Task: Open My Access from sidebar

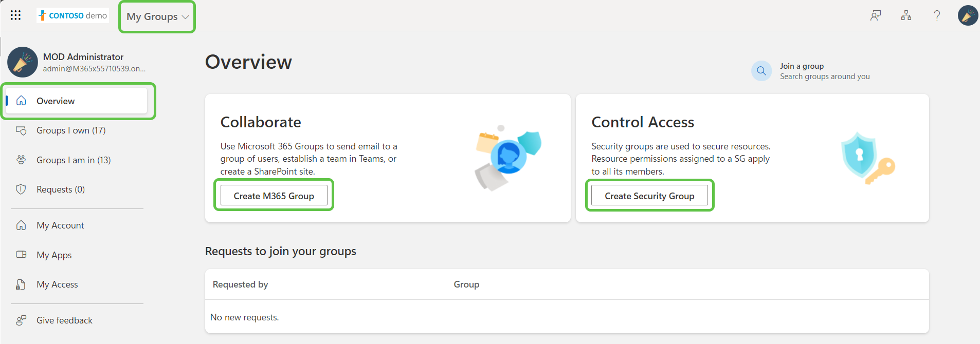Action: 57,284
